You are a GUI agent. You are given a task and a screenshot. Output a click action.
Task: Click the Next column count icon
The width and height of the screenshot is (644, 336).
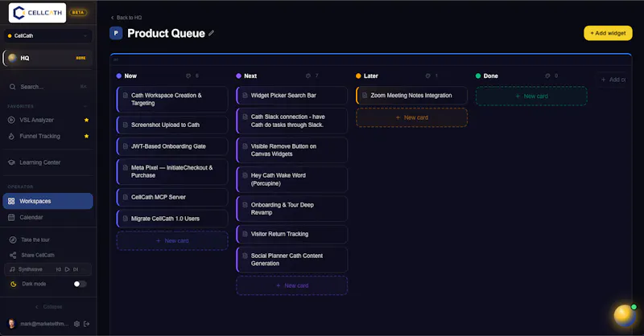coord(308,76)
